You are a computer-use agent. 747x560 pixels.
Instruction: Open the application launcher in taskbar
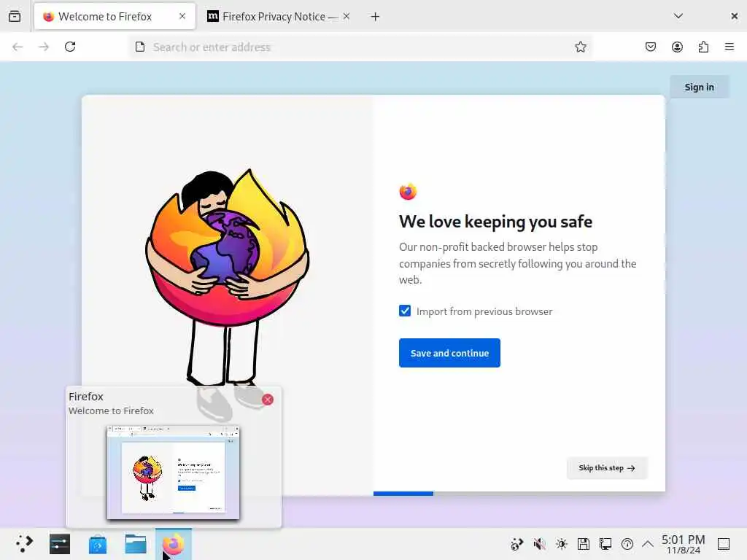[x=24, y=544]
